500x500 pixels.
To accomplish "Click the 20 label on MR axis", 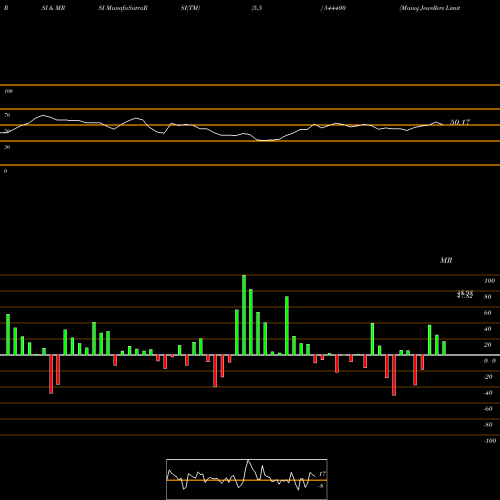I will click(488, 345).
